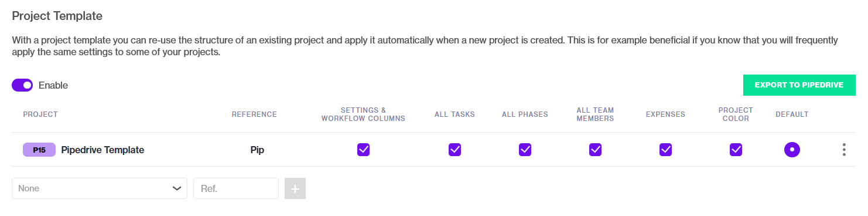868x216 pixels.
Task: Select the Default radio button
Action: coord(792,150)
